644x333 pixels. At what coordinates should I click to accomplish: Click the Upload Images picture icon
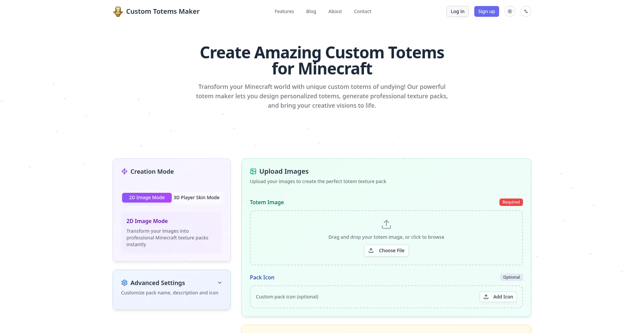click(253, 171)
